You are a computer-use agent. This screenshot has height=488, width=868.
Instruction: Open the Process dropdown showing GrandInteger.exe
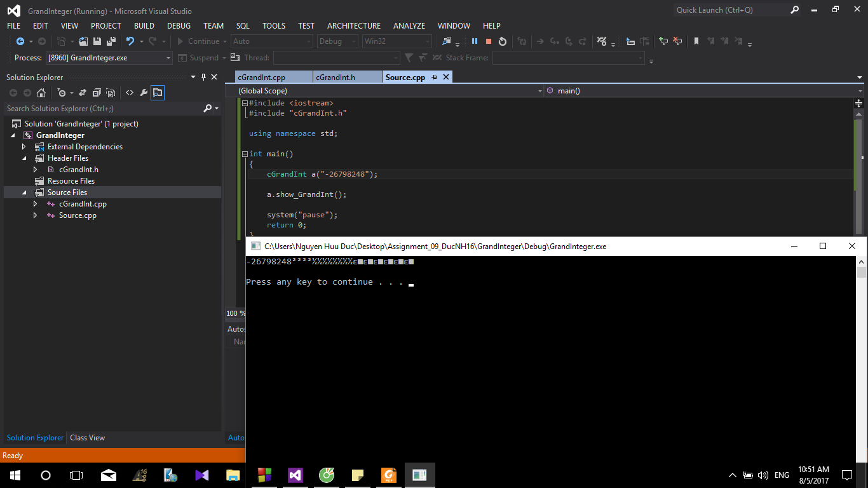pyautogui.click(x=168, y=58)
